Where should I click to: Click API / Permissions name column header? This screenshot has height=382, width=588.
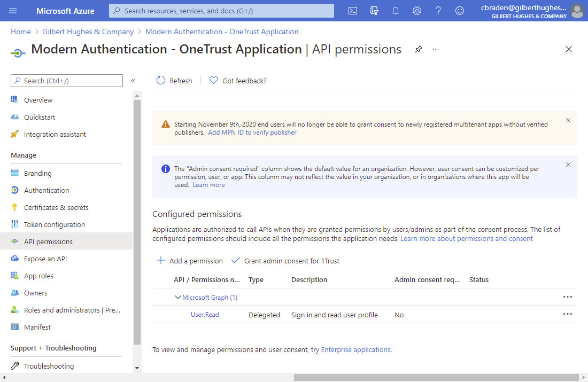point(207,279)
